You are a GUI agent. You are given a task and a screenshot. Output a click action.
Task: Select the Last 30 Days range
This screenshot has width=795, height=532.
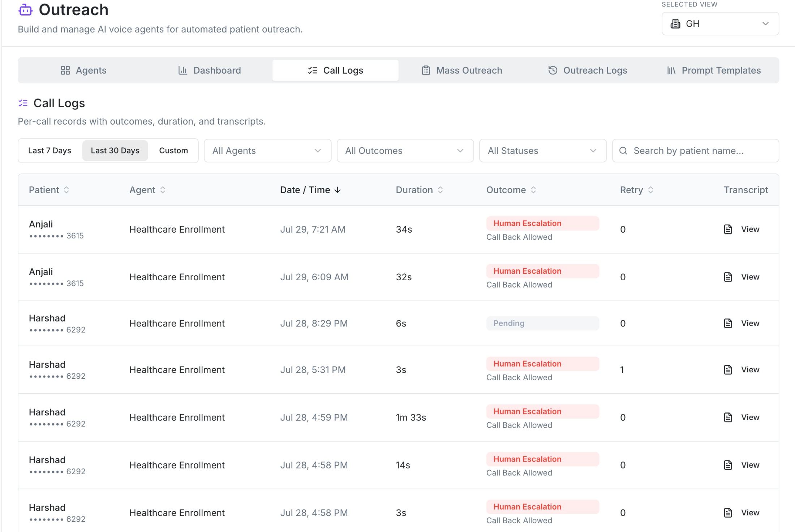(115, 151)
